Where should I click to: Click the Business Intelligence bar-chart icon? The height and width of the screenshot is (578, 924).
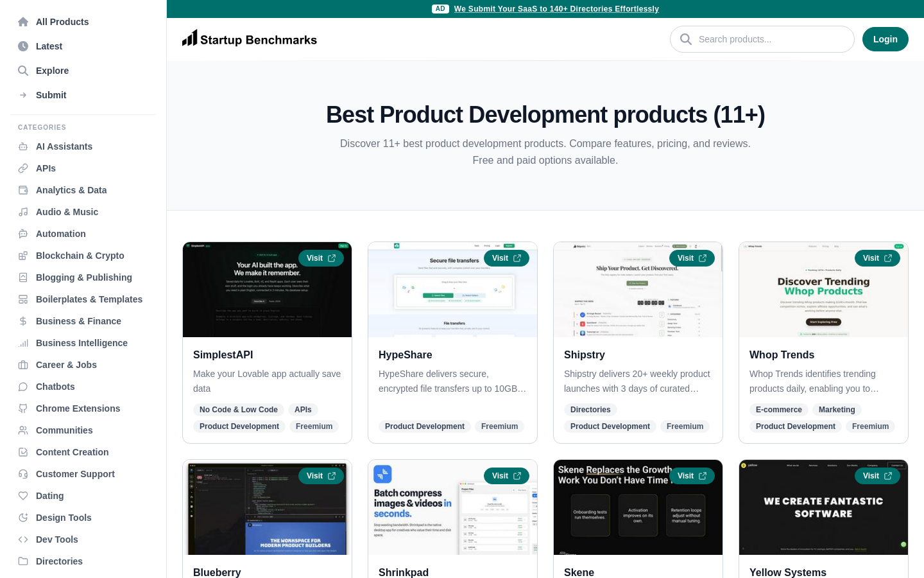click(23, 343)
